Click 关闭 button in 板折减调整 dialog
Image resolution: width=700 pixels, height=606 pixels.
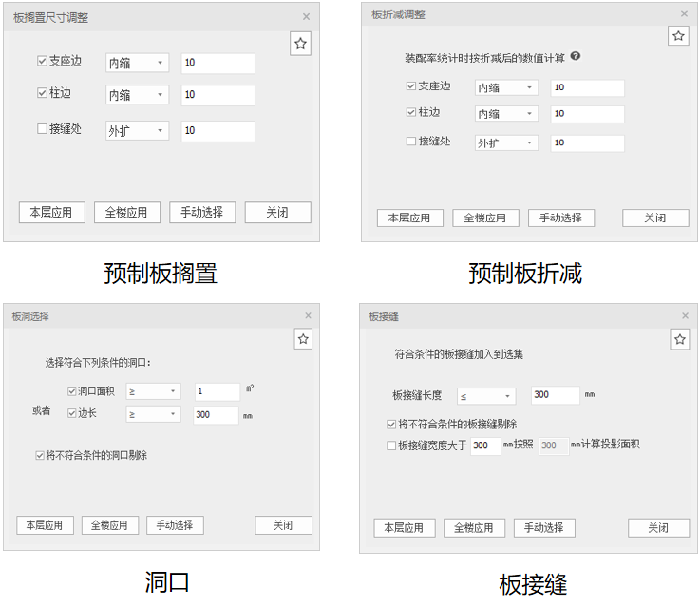[x=655, y=218]
